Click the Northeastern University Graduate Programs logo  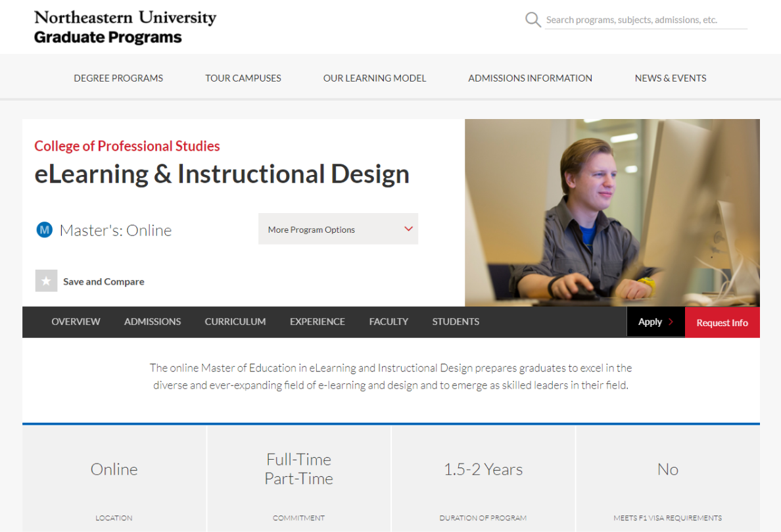pos(125,27)
